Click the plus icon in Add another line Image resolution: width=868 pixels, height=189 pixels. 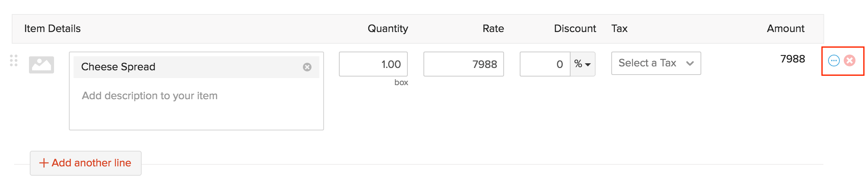click(44, 163)
